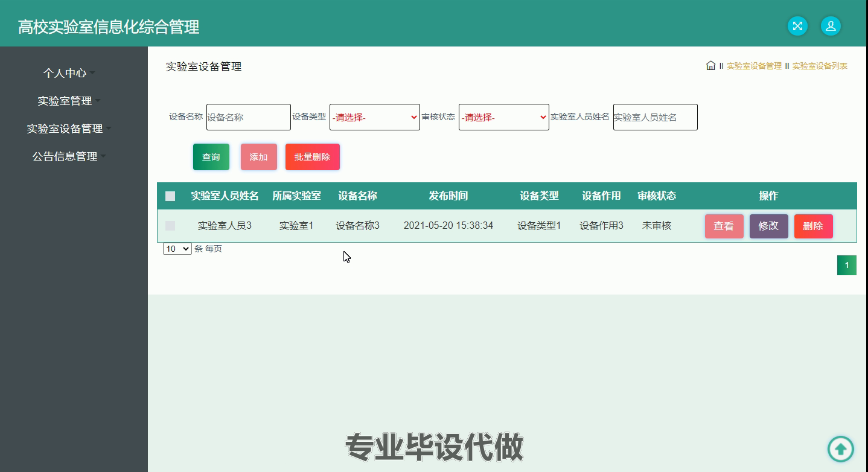Click the 2021-05-20 15:38:34 cell

448,226
